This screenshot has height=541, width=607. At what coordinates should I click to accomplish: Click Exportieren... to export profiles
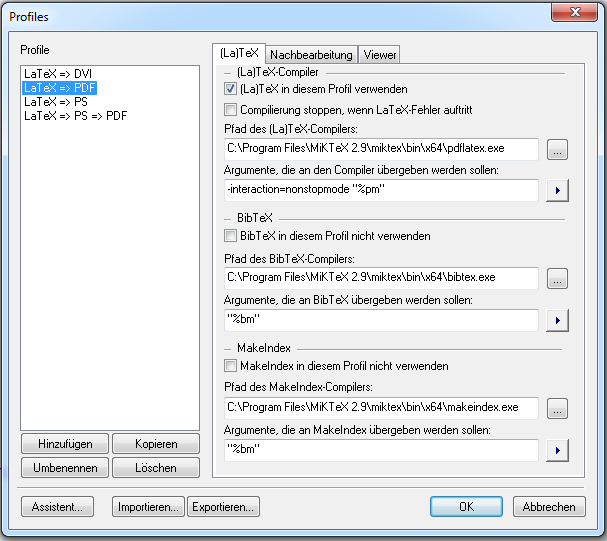[224, 507]
